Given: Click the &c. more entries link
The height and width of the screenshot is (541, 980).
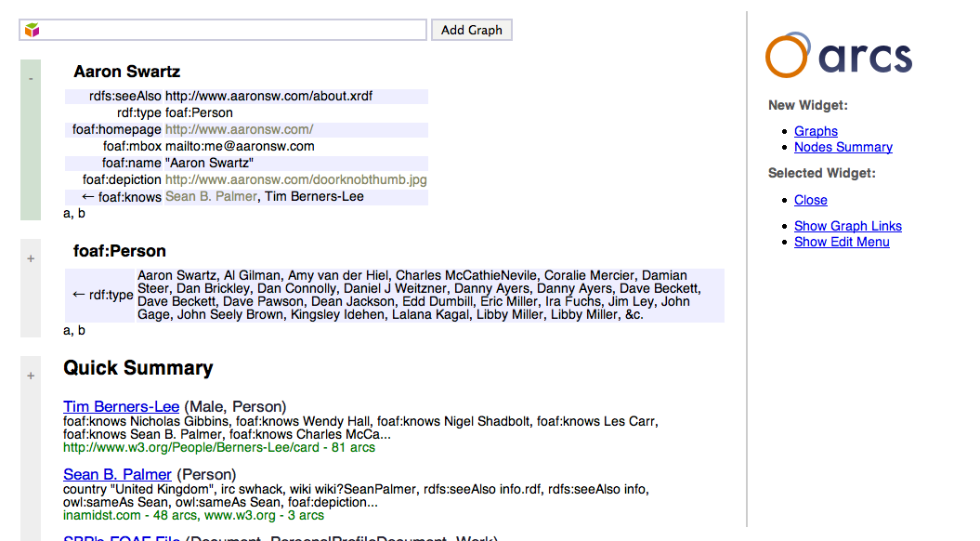Looking at the screenshot, I should [x=634, y=314].
